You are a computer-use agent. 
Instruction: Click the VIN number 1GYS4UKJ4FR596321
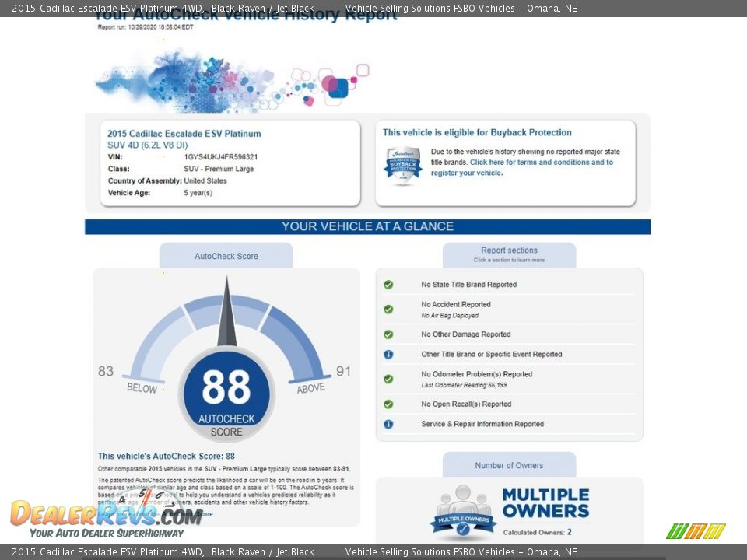click(220, 156)
